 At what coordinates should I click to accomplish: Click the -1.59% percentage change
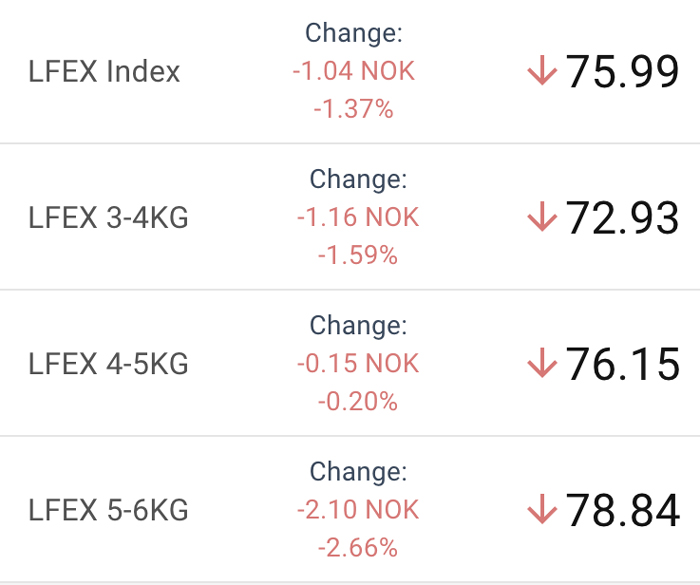(358, 255)
